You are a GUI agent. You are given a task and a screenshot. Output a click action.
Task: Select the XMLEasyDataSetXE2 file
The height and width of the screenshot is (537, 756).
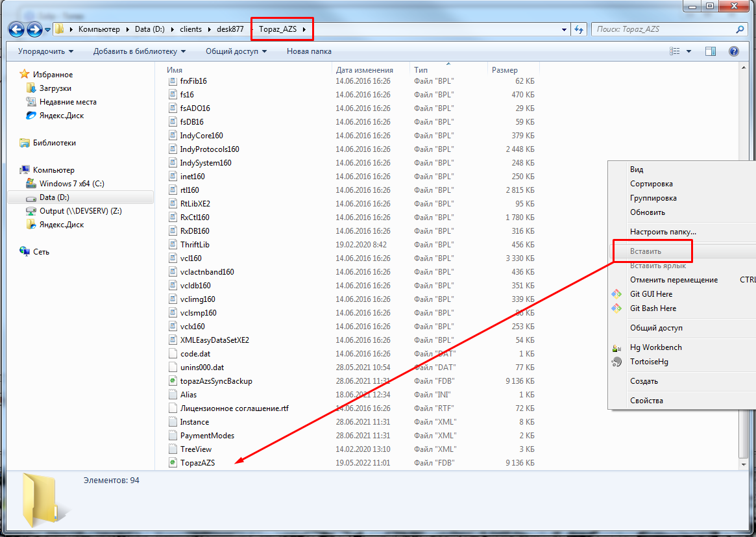click(x=215, y=340)
